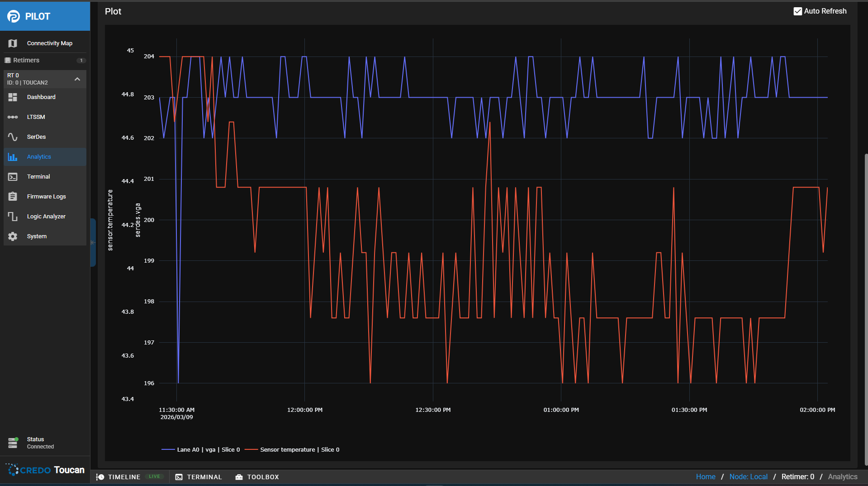Click the Logic Analyzer waveform icon
The image size is (868, 486).
(13, 217)
